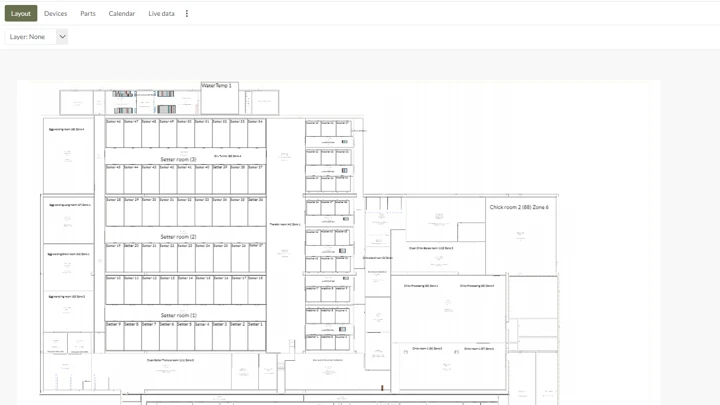Choose the Setter 46 unit
720x405 pixels.
tap(114, 133)
